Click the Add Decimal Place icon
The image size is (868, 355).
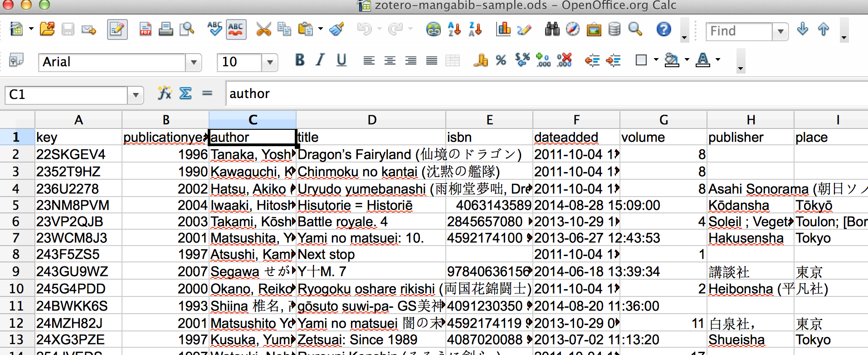[543, 60]
